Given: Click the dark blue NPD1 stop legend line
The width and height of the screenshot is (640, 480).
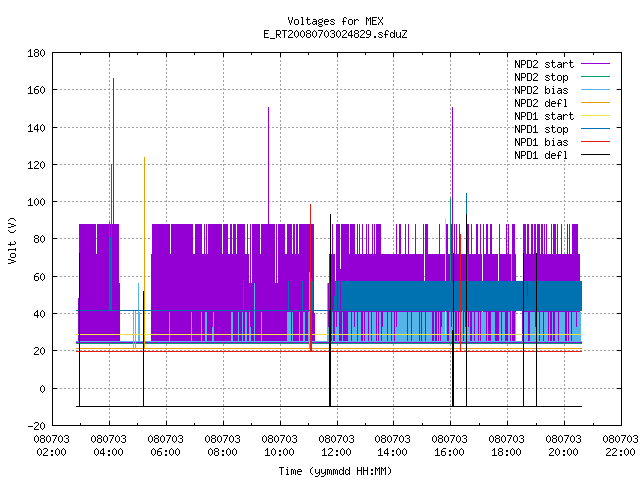Looking at the screenshot, I should click(595, 129).
